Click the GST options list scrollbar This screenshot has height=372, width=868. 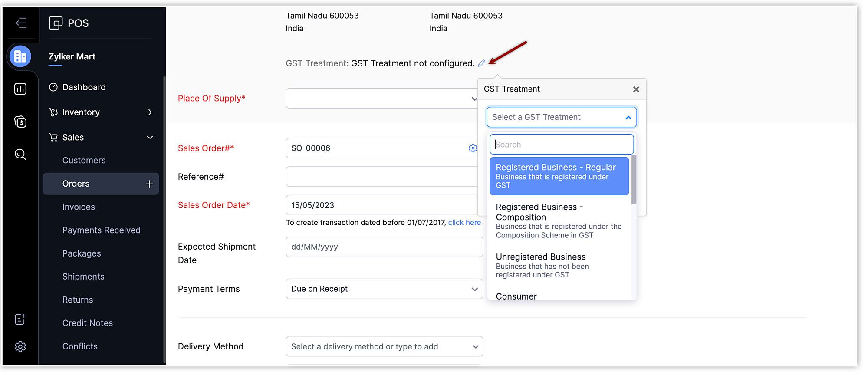click(634, 180)
